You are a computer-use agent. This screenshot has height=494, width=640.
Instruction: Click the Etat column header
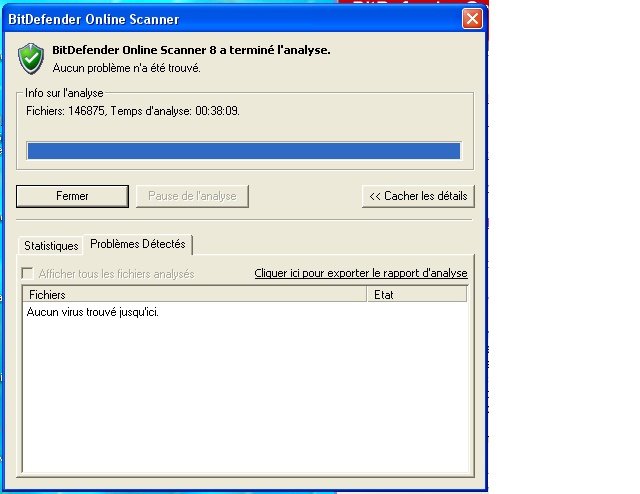point(417,294)
